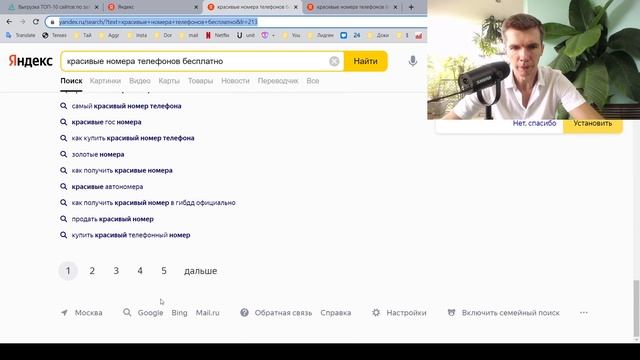Go forward with the browser forward arrow

(x=22, y=22)
